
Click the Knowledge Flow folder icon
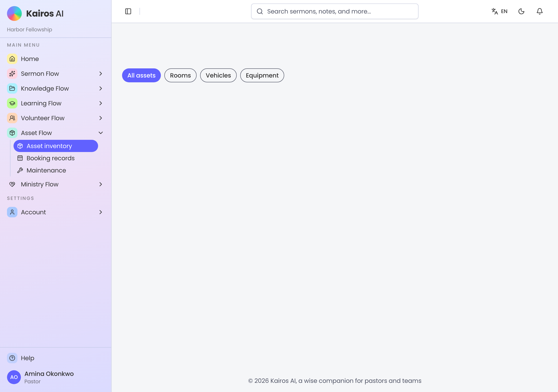click(x=12, y=88)
